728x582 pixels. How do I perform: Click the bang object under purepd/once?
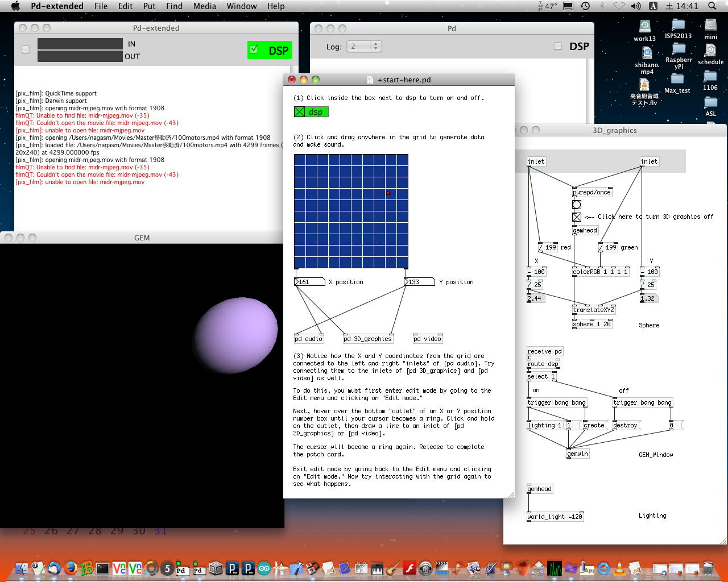coord(577,205)
